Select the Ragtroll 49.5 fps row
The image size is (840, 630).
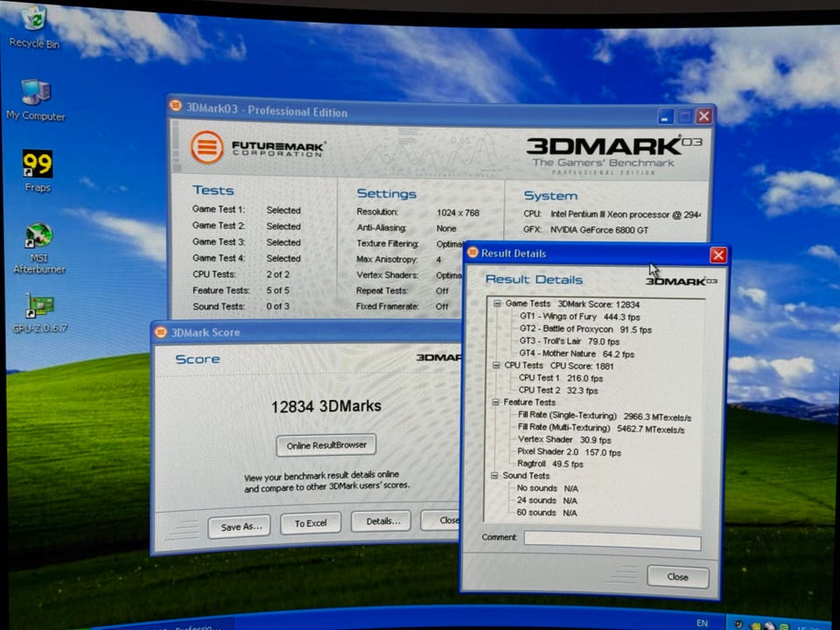click(549, 464)
